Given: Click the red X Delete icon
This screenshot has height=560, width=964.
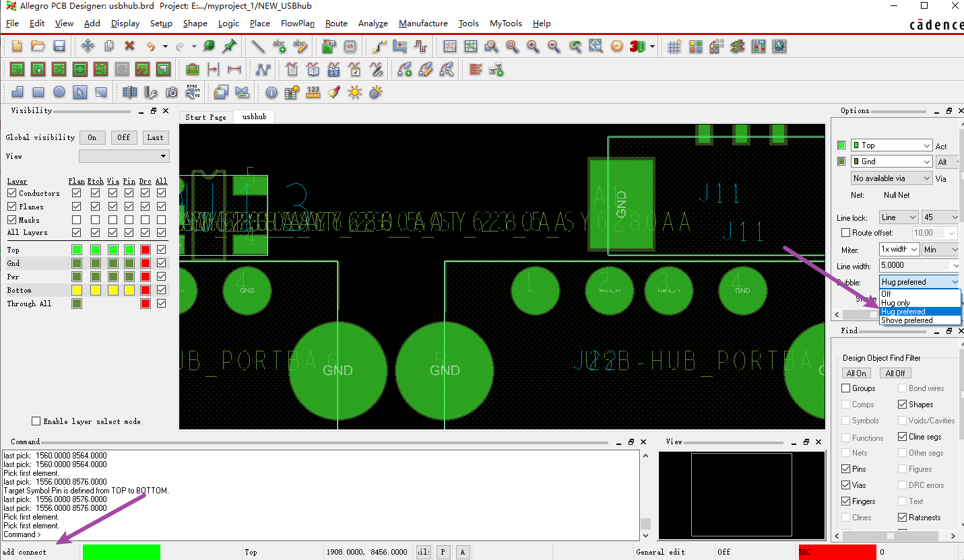Looking at the screenshot, I should 129,46.
